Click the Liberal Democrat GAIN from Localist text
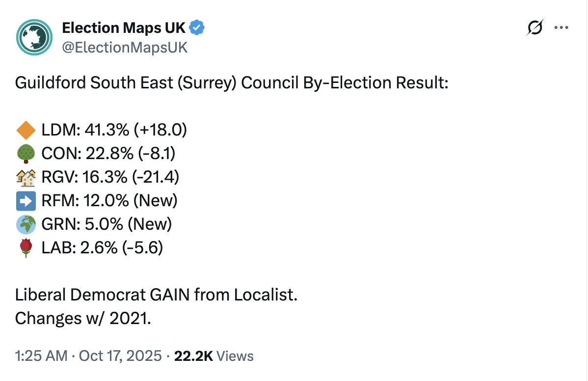This screenshot has width=588, height=381. (156, 295)
